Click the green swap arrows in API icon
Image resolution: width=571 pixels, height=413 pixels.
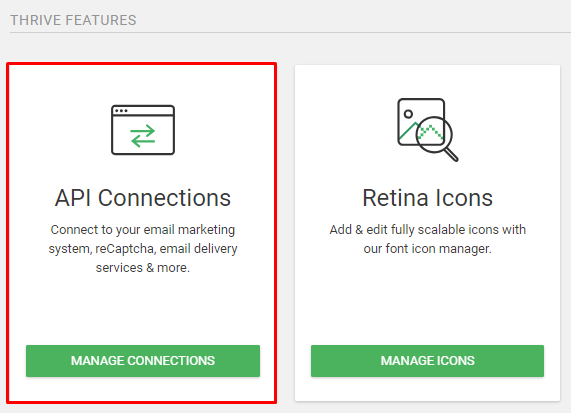tap(143, 136)
